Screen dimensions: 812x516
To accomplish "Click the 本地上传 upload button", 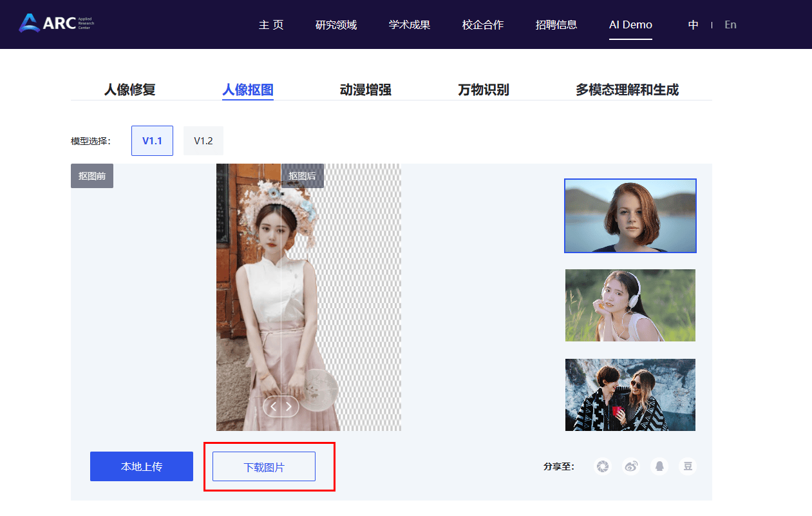I will pos(142,466).
